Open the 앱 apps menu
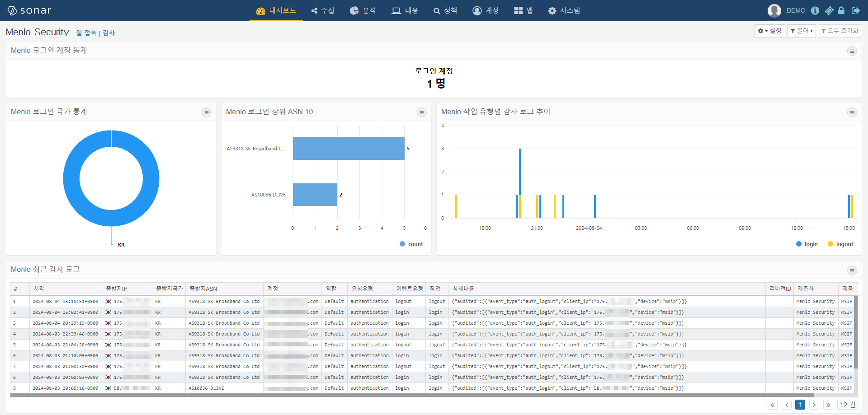Viewport: 868px width, 415px height. (524, 10)
